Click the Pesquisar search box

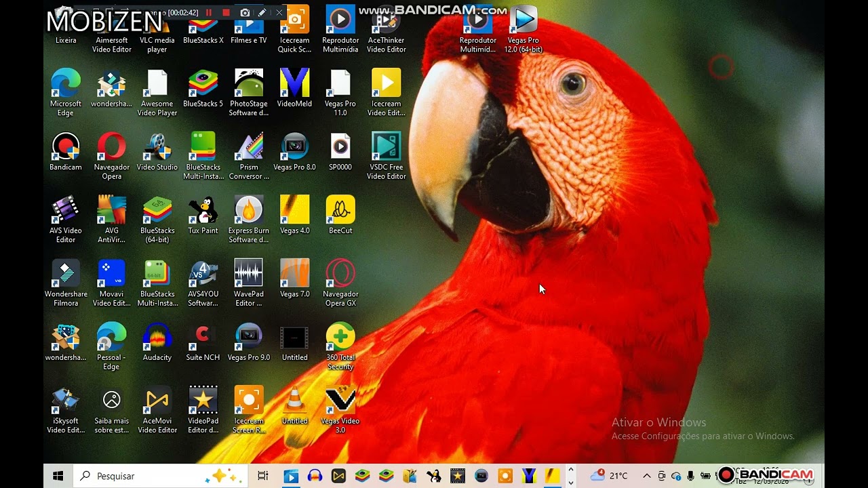coord(160,476)
